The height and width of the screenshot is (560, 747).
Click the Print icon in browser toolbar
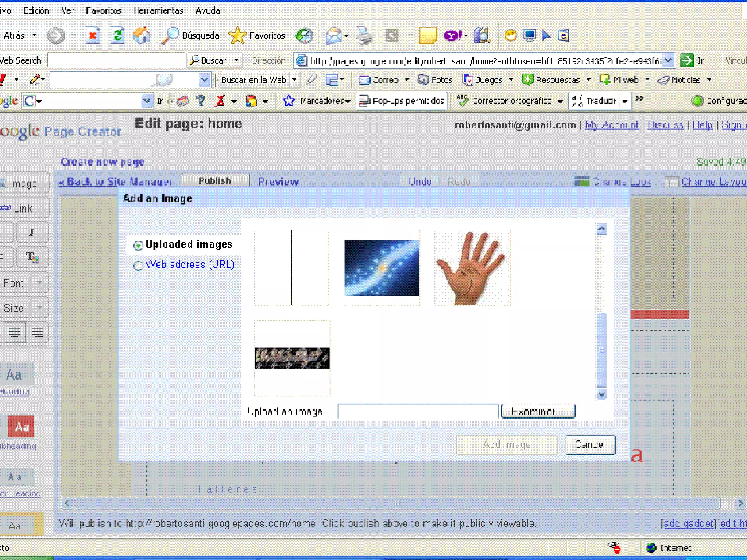coord(364,36)
